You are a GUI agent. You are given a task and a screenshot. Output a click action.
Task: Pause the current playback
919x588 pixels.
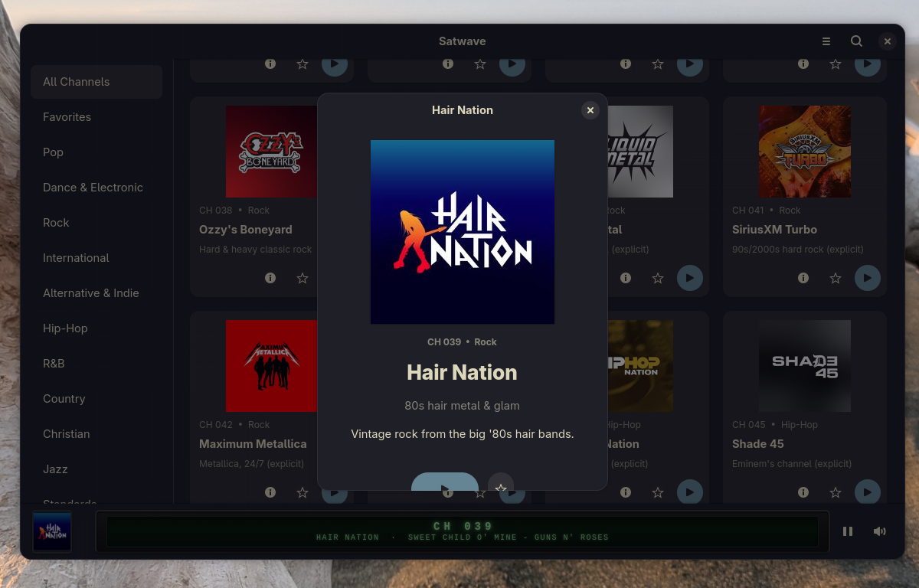(x=848, y=531)
